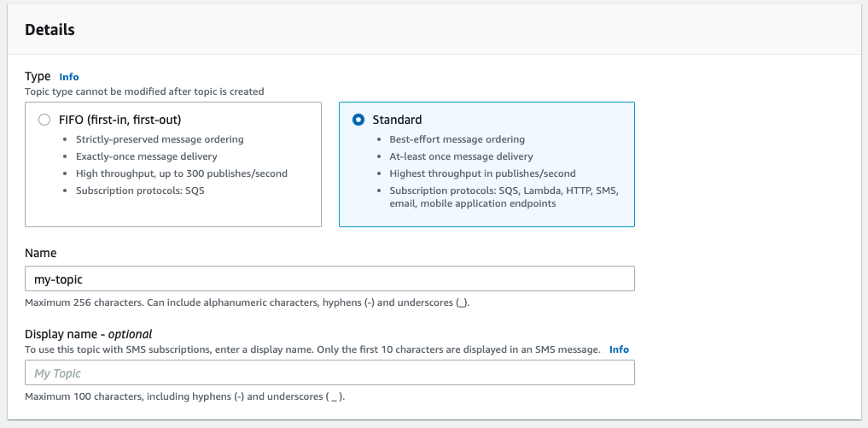The width and height of the screenshot is (868, 428).
Task: Click "Subscription protocols: SQS" in the FIFO card
Action: click(140, 191)
